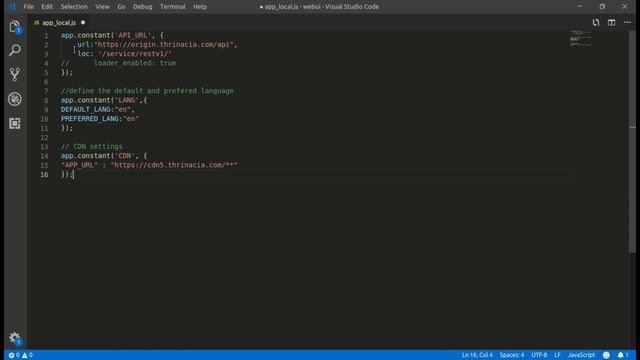Open the Explorer view in activity bar
This screenshot has width=640, height=360.
(15, 27)
